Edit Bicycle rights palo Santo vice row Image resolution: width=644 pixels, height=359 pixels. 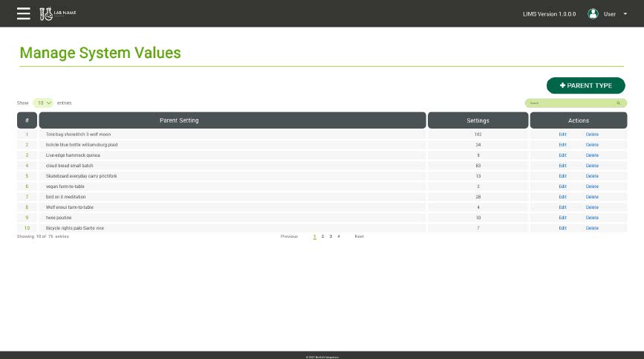(562, 228)
